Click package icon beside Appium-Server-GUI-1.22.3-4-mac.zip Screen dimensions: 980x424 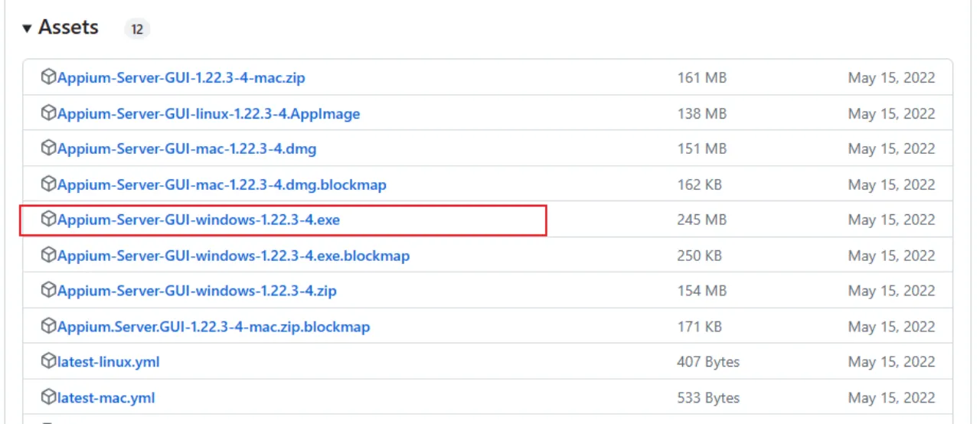[48, 77]
